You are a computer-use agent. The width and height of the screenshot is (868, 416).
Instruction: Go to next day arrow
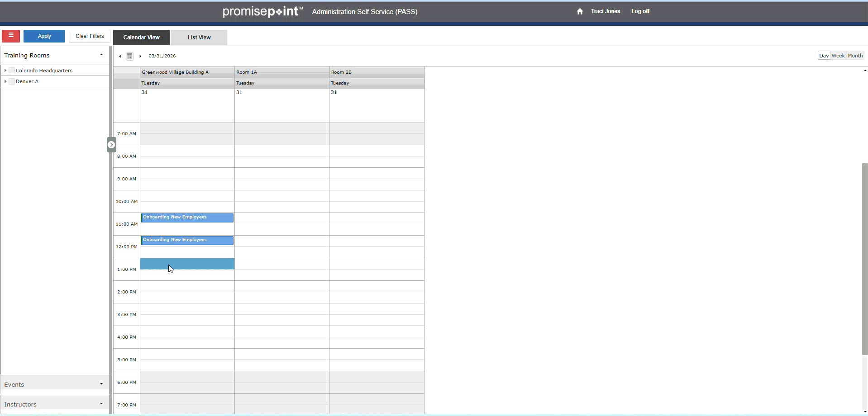pyautogui.click(x=140, y=56)
